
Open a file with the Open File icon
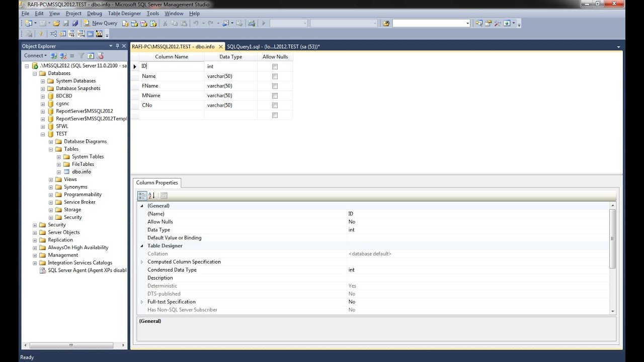pyautogui.click(x=56, y=23)
